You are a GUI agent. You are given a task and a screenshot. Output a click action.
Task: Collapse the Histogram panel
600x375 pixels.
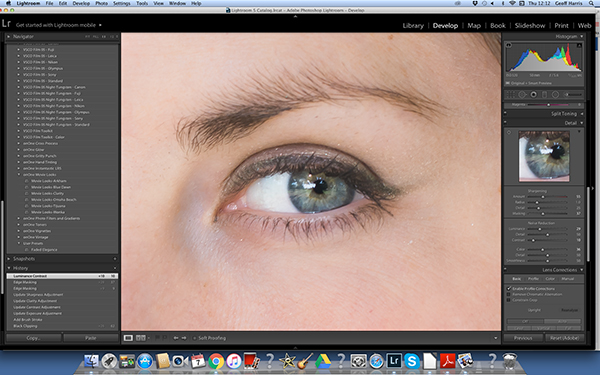(x=582, y=37)
